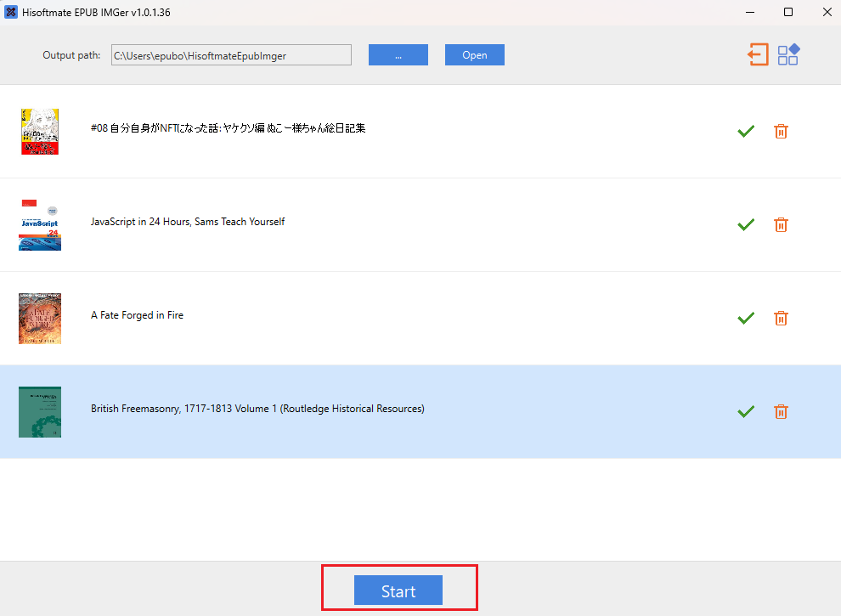Screen dimensions: 841x616
Task: Delete 'A Fate Forged in Fire' with trash icon
Action: click(781, 318)
